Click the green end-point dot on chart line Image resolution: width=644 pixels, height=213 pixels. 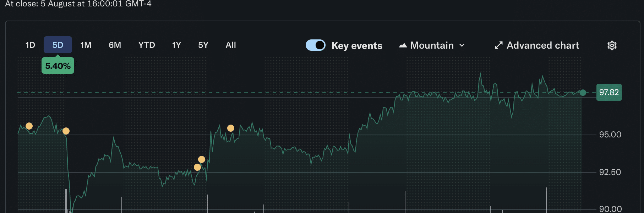pos(583,93)
